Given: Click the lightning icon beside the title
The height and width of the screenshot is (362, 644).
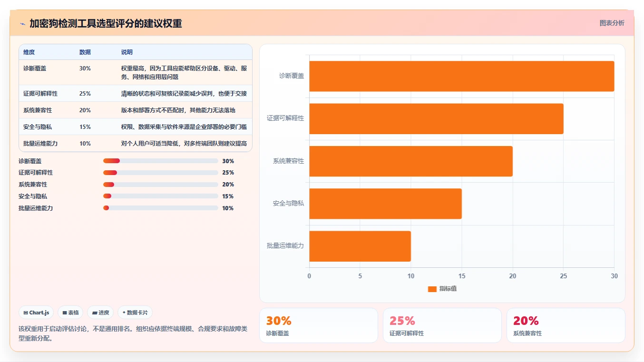Looking at the screenshot, I should pos(23,24).
